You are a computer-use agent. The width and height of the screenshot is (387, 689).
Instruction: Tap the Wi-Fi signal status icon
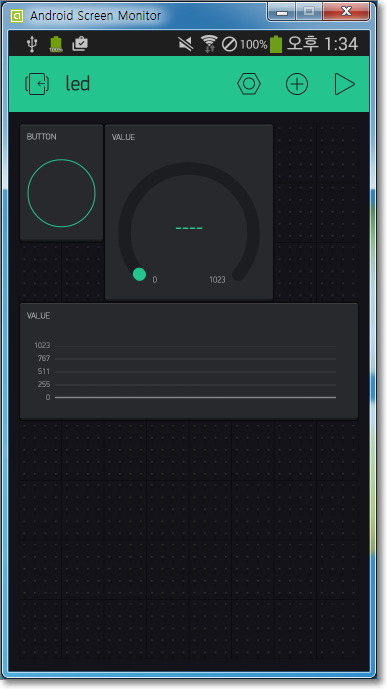[209, 44]
